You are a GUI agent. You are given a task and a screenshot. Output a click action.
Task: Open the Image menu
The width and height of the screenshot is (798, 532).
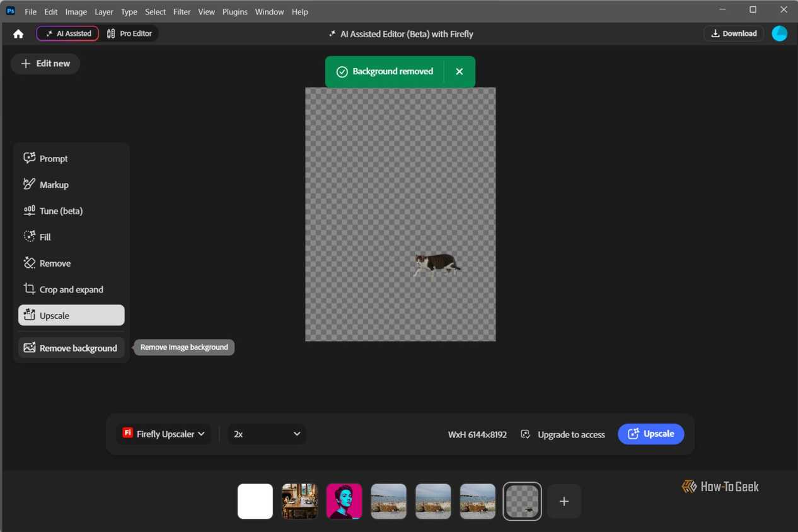click(x=76, y=11)
